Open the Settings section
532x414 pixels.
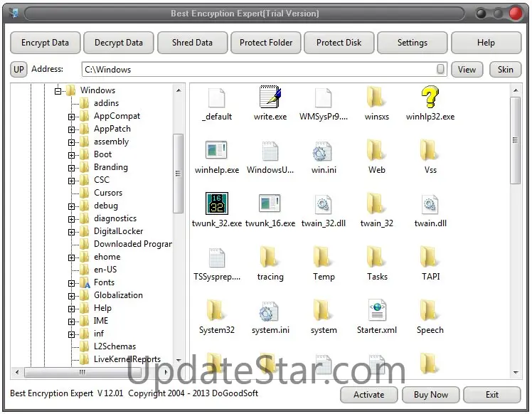413,43
